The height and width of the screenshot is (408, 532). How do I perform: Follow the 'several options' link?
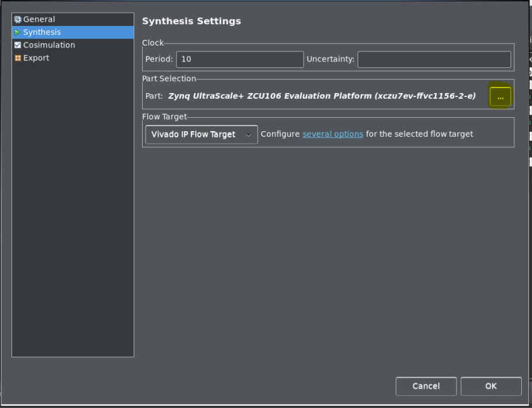point(333,134)
